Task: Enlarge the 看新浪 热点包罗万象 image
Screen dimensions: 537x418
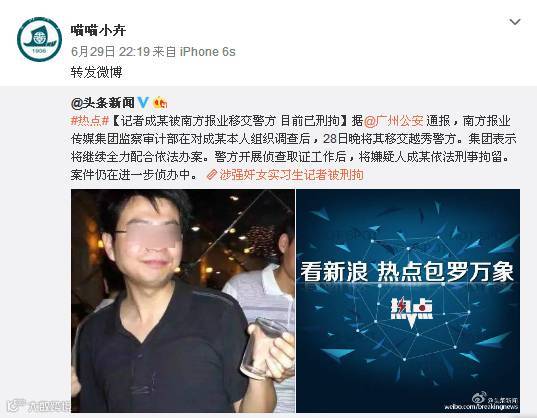Action: pos(408,301)
